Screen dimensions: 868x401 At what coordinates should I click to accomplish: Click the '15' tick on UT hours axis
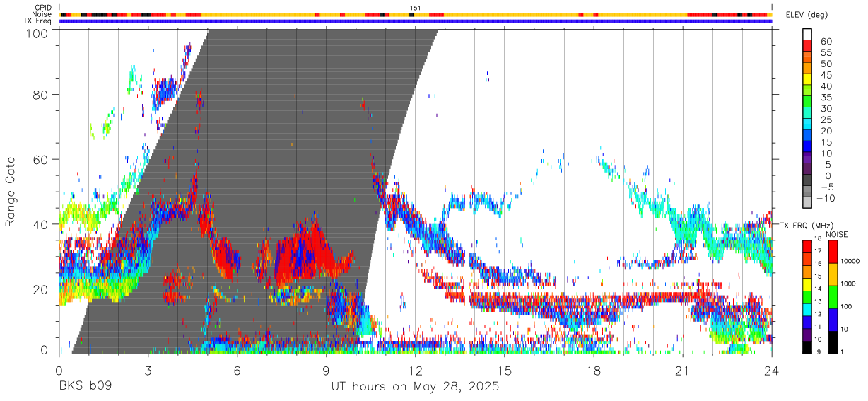click(x=505, y=371)
